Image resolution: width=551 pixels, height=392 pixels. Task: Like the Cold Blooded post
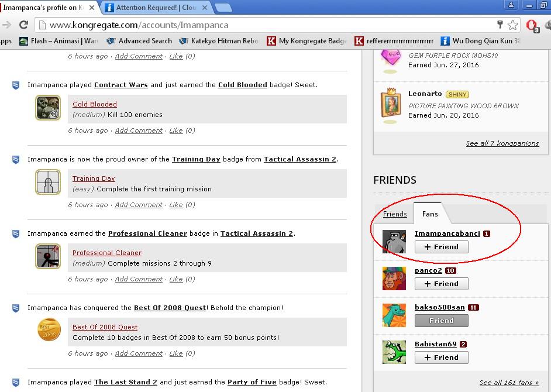(176, 131)
